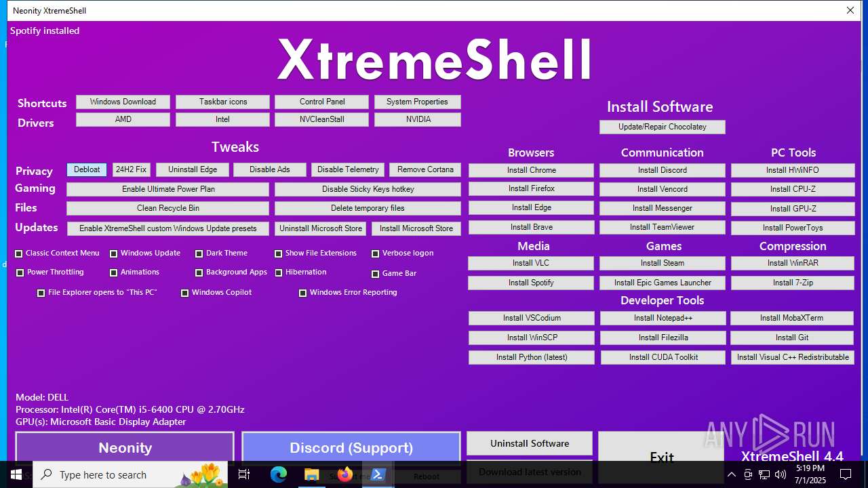Toggle Windows Copilot checkbox
The height and width of the screenshot is (488, 868).
pyautogui.click(x=185, y=293)
